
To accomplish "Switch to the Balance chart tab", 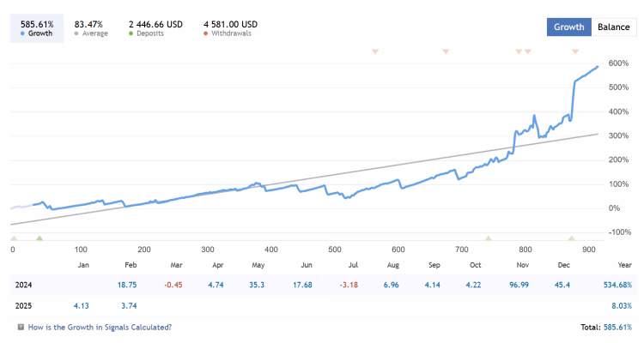I will tap(614, 27).
